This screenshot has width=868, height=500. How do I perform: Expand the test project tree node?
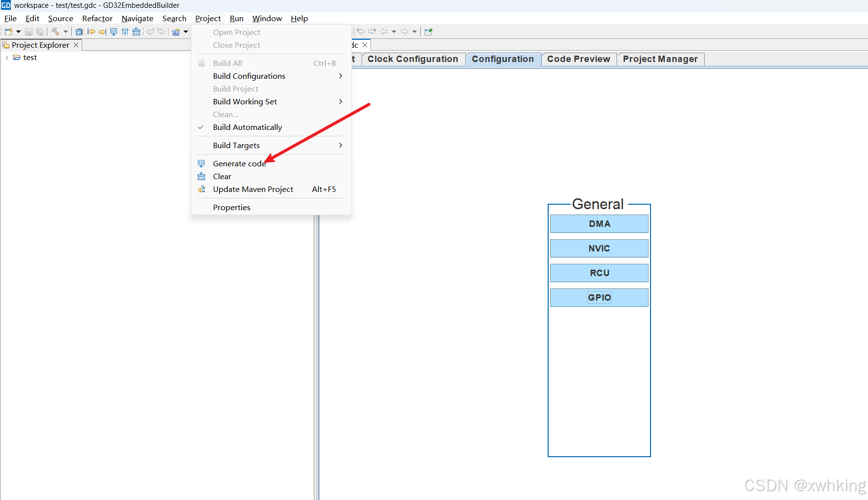pos(6,58)
